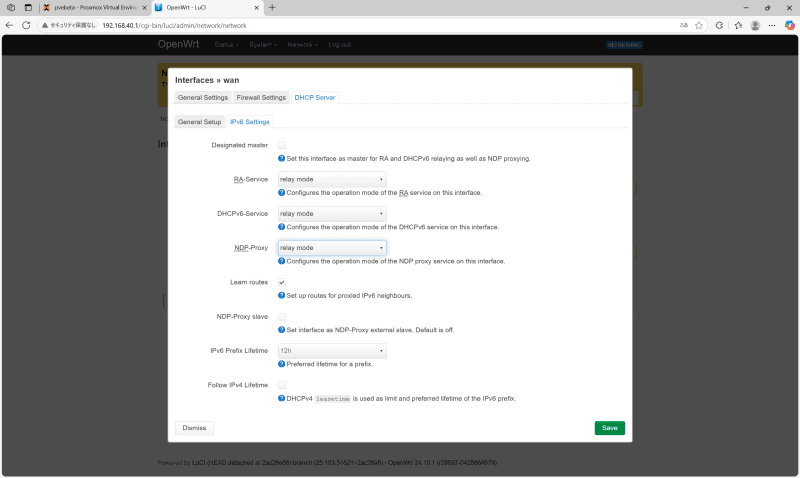Switch to General Settings tab
Image resolution: width=800 pixels, height=478 pixels.
coord(203,97)
